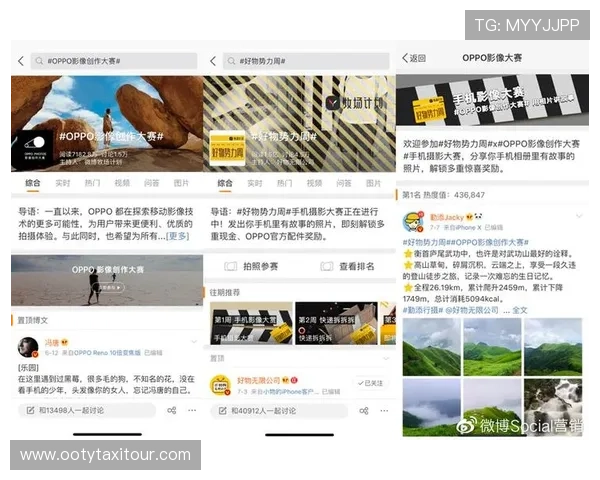This screenshot has height=480, width=600.
Task: Select 视频 tab on 好物势力周 page
Action: coord(314,183)
